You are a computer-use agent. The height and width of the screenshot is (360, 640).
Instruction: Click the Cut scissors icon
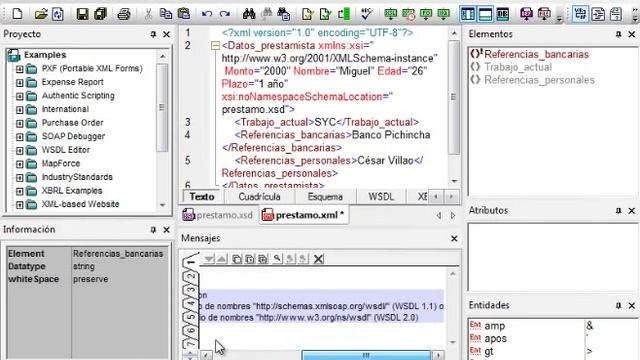click(148, 14)
